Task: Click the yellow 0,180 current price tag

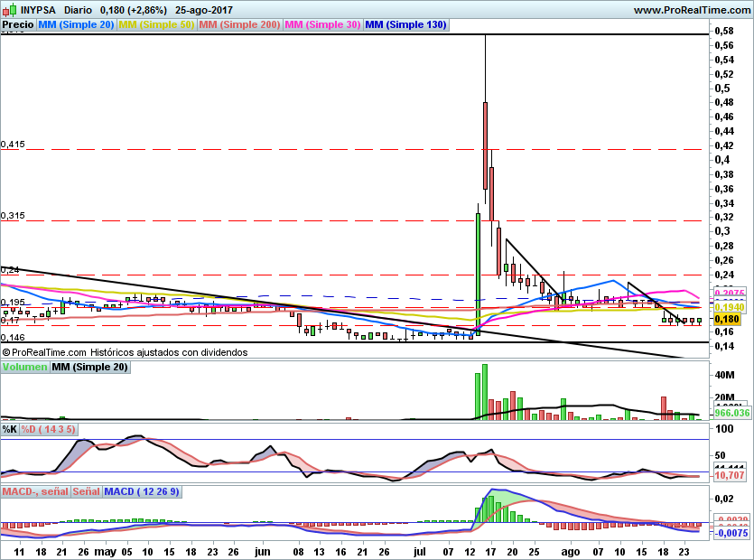Action: click(727, 319)
